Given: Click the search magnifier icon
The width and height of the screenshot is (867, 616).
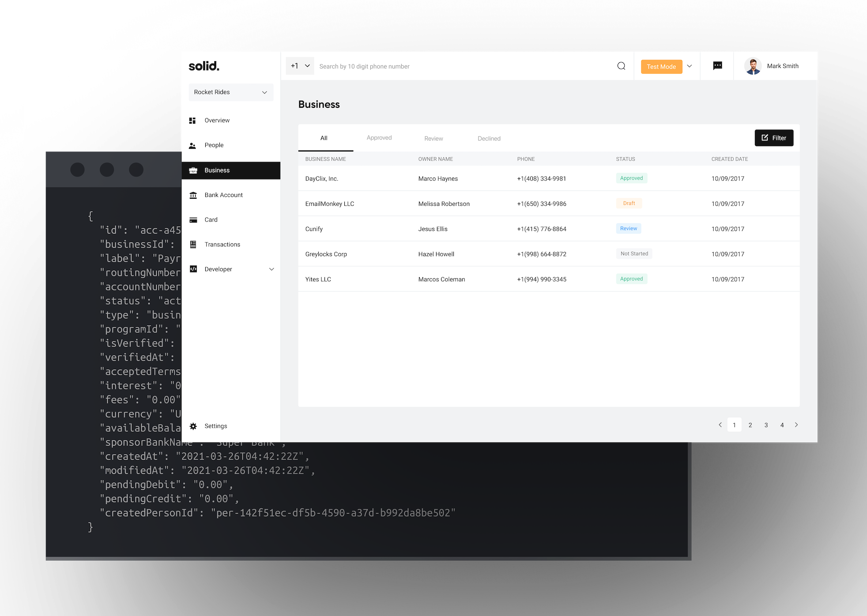Looking at the screenshot, I should (621, 66).
